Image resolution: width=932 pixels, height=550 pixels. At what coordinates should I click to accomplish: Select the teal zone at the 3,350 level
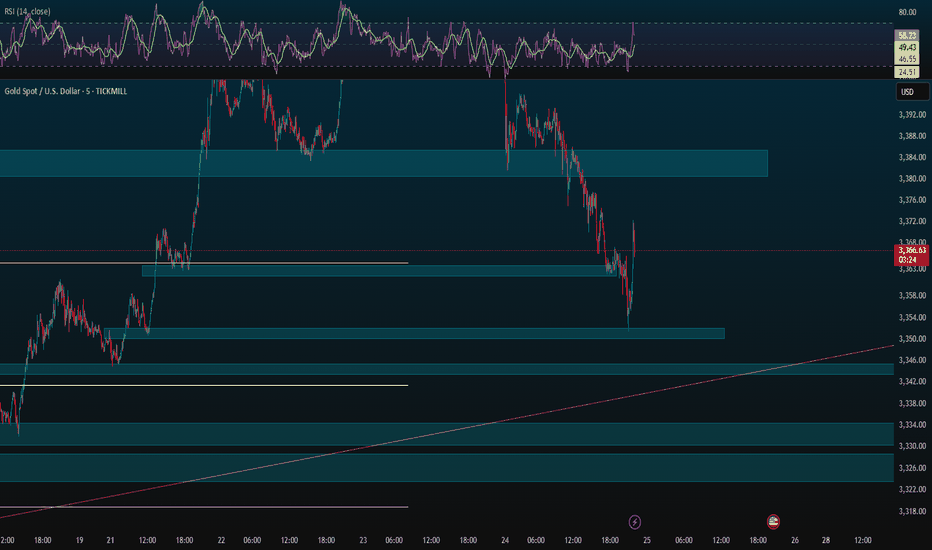pyautogui.click(x=414, y=334)
